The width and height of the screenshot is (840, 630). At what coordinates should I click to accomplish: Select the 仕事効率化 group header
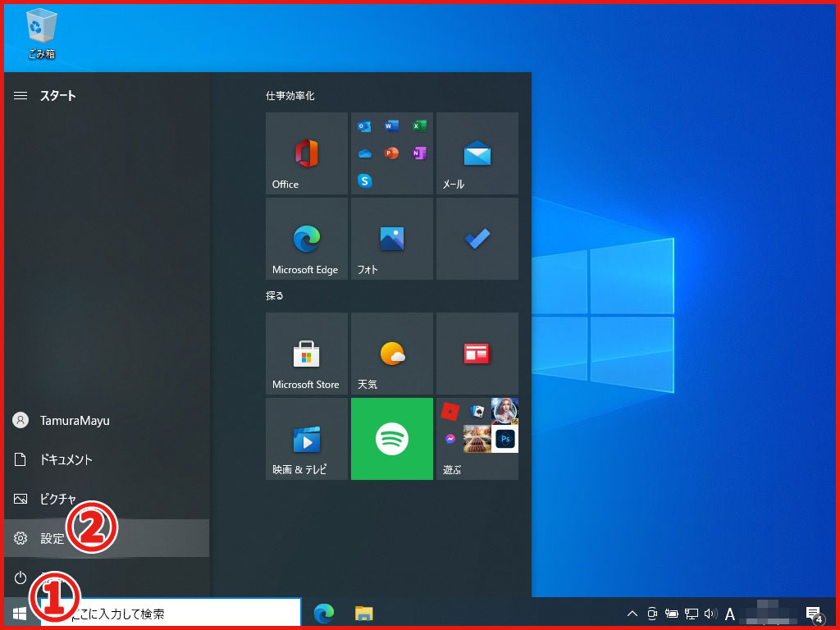[x=290, y=96]
